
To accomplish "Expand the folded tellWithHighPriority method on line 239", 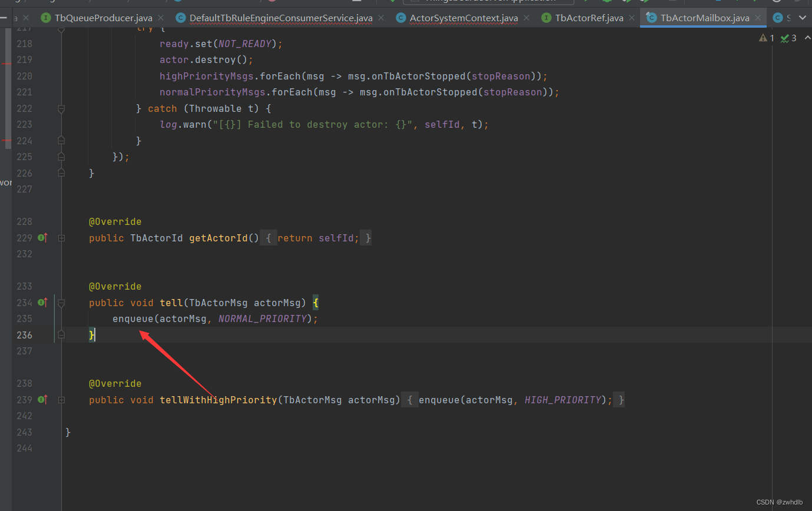I will [61, 400].
